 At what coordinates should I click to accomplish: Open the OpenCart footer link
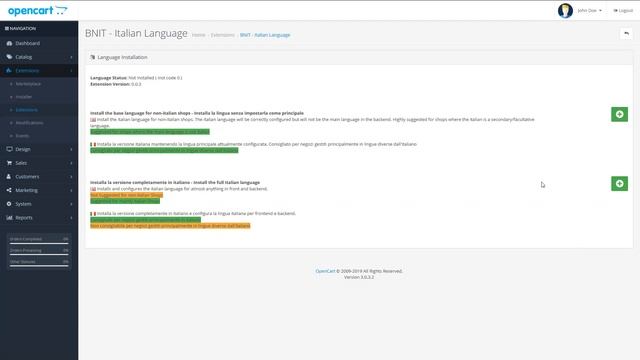click(325, 271)
